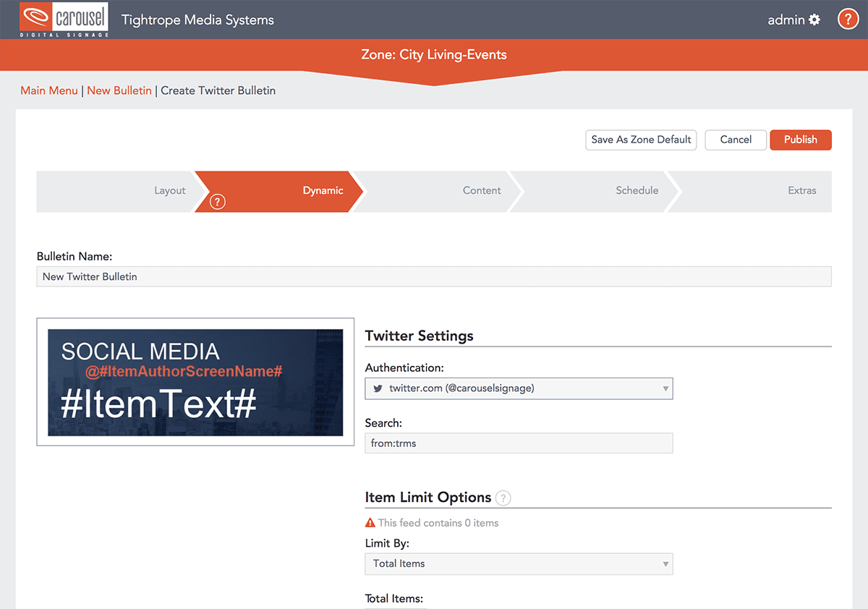Viewport: 868px width, 609px height.
Task: Open the Authentication dropdown
Action: pyautogui.click(x=519, y=388)
